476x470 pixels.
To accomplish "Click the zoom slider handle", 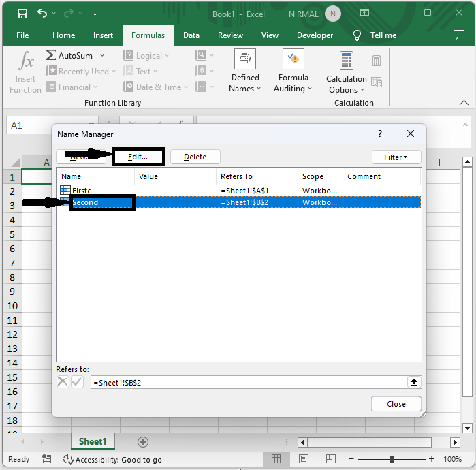I will pos(392,459).
